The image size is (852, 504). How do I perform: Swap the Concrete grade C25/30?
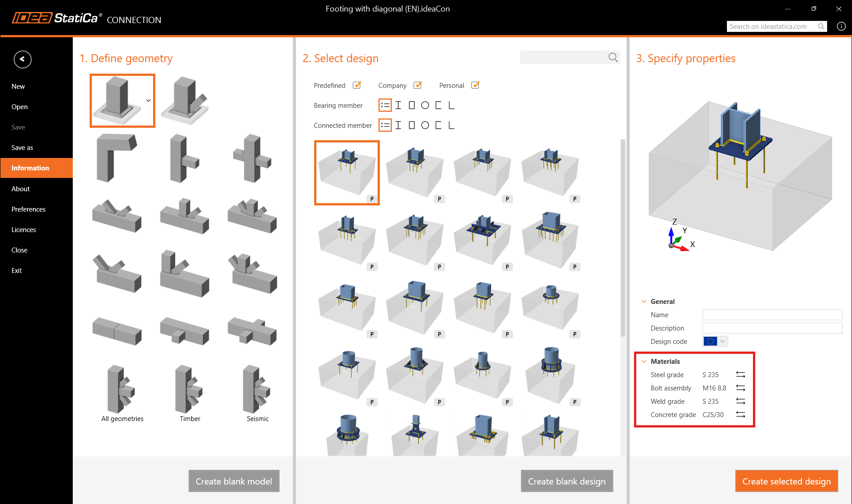coord(741,414)
